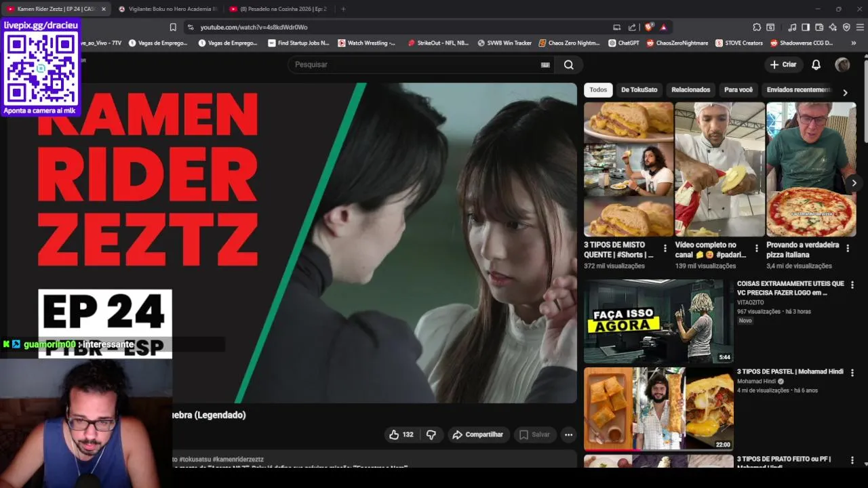Open the STOVE Creators bookmark
868x488 pixels.
click(739, 43)
